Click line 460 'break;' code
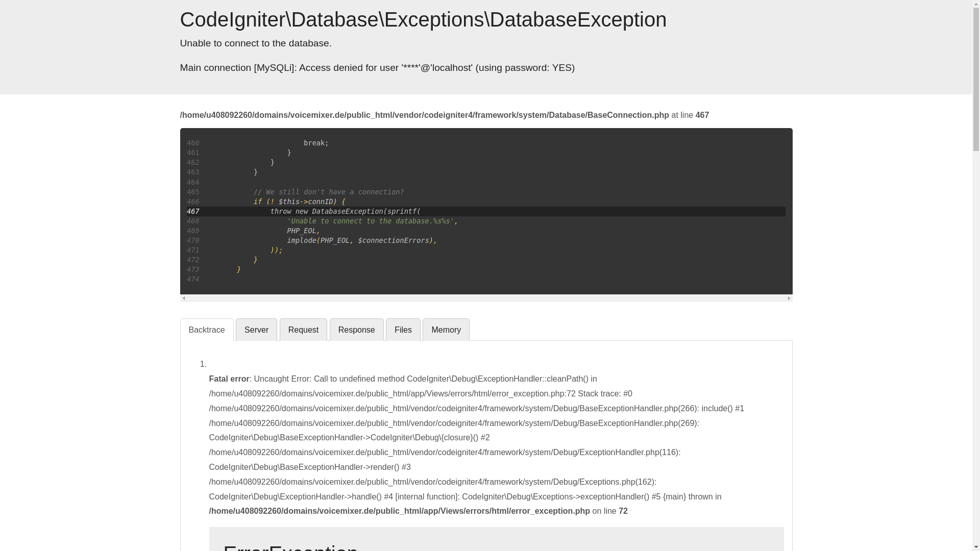The width and height of the screenshot is (980, 551). pyautogui.click(x=316, y=143)
